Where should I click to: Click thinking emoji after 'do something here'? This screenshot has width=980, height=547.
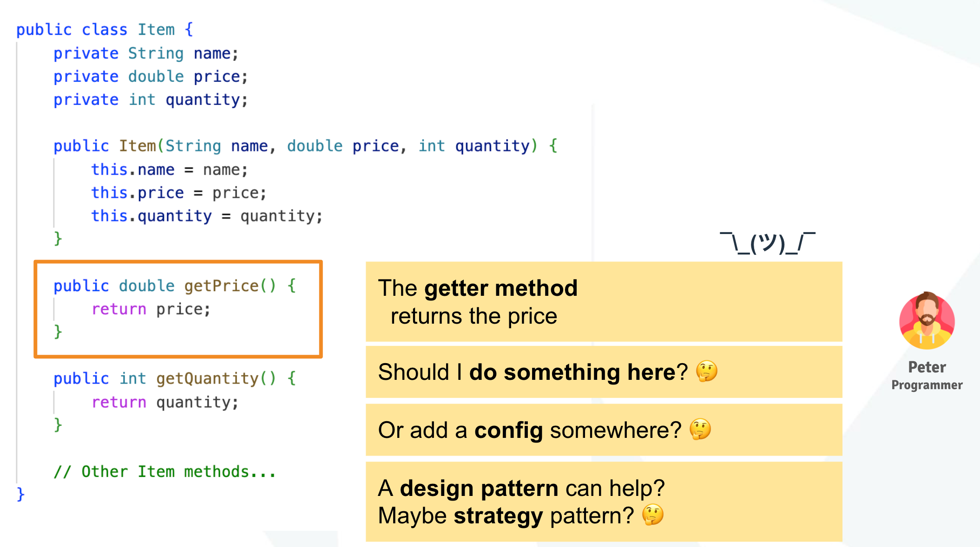706,371
